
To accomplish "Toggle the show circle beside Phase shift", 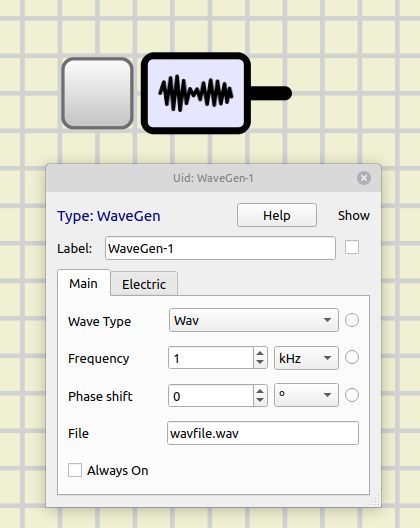I will tap(352, 395).
